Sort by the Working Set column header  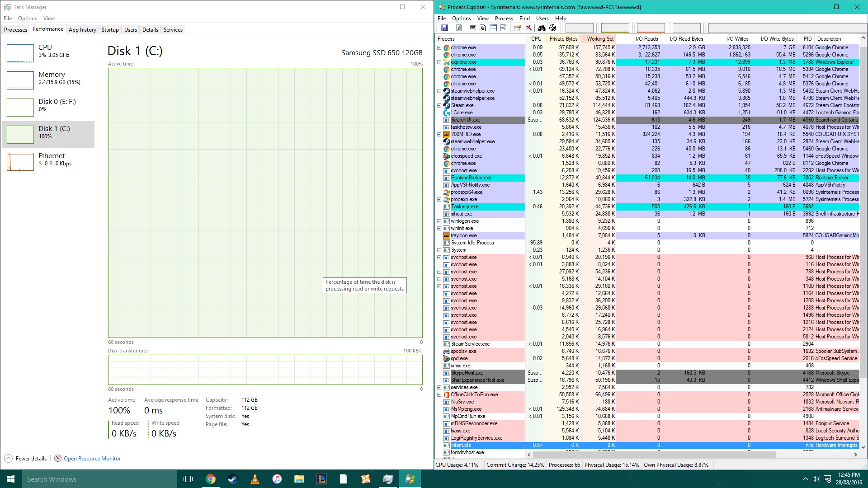coord(598,39)
